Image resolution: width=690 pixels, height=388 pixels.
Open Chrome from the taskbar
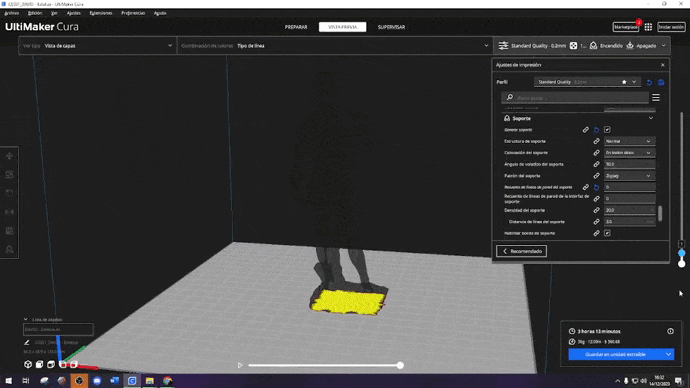tap(168, 381)
